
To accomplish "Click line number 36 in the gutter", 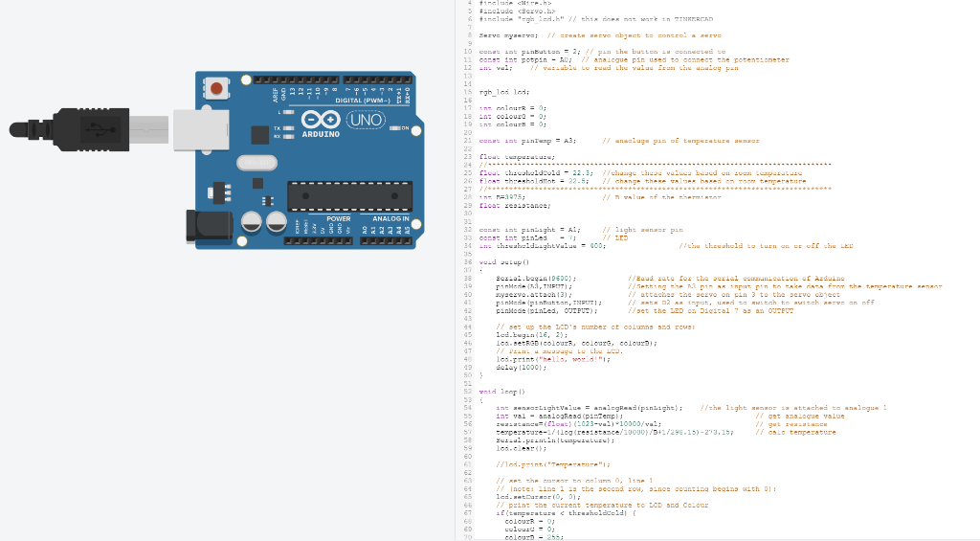I will [x=467, y=262].
